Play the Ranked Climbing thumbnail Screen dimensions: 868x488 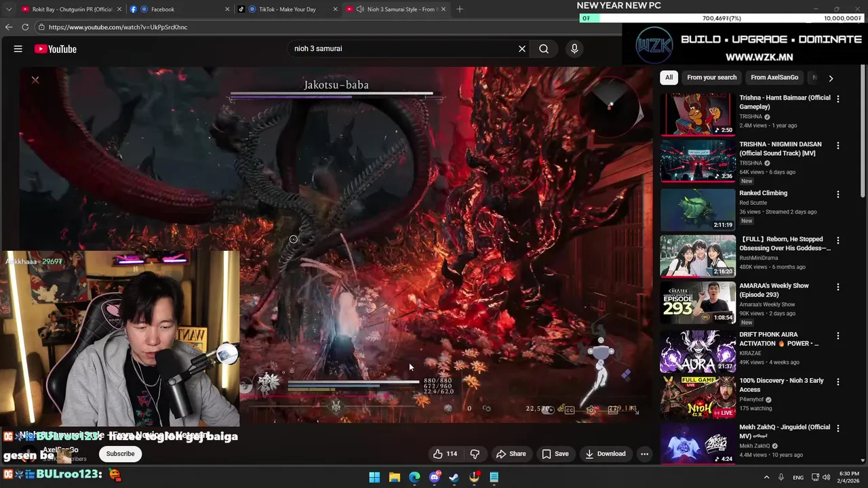698,209
